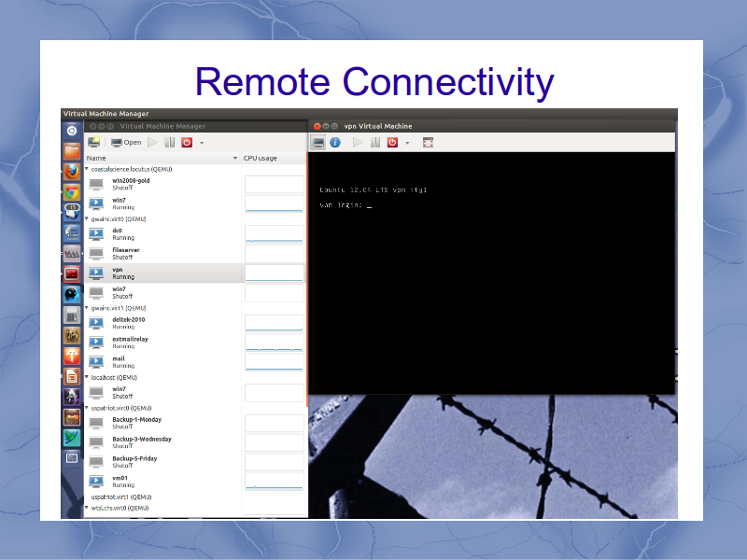Show the graphical console in vpn Virtual Machine window
The height and width of the screenshot is (560, 747).
tap(318, 143)
